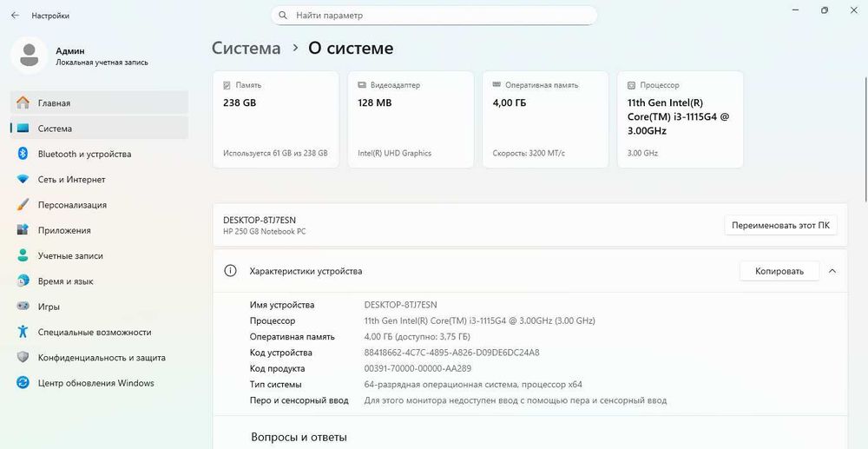Click the Специальные возможности accessibility icon
This screenshot has height=449, width=868.
[23, 332]
